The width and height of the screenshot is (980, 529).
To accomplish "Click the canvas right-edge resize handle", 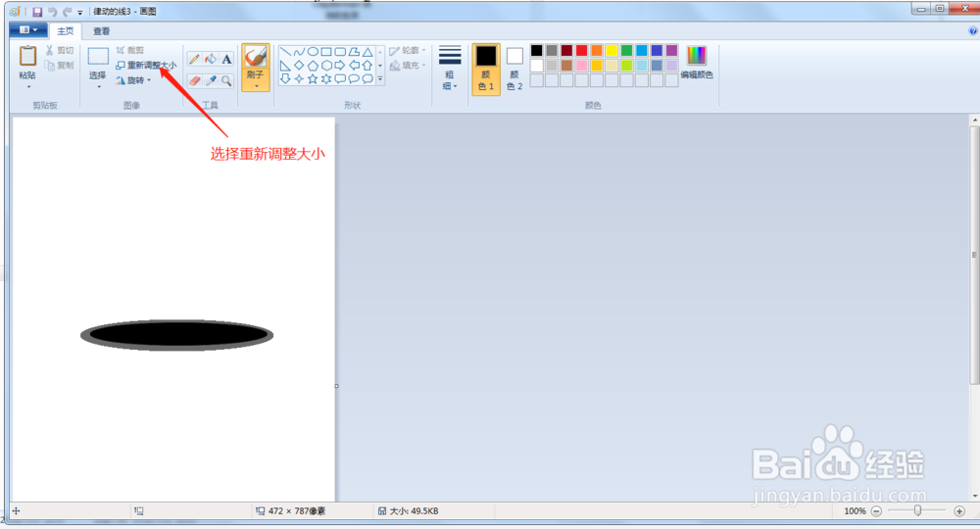I will pos(336,386).
